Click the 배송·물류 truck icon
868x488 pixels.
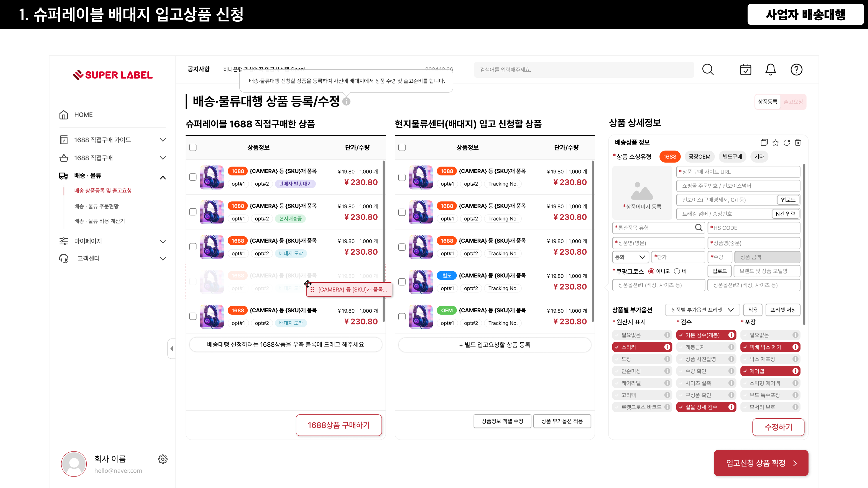coord(63,175)
